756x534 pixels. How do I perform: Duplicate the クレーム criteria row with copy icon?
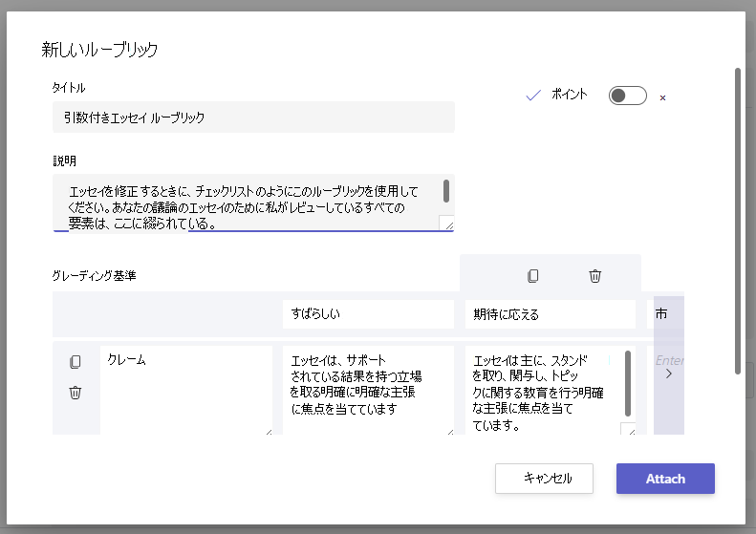click(76, 362)
